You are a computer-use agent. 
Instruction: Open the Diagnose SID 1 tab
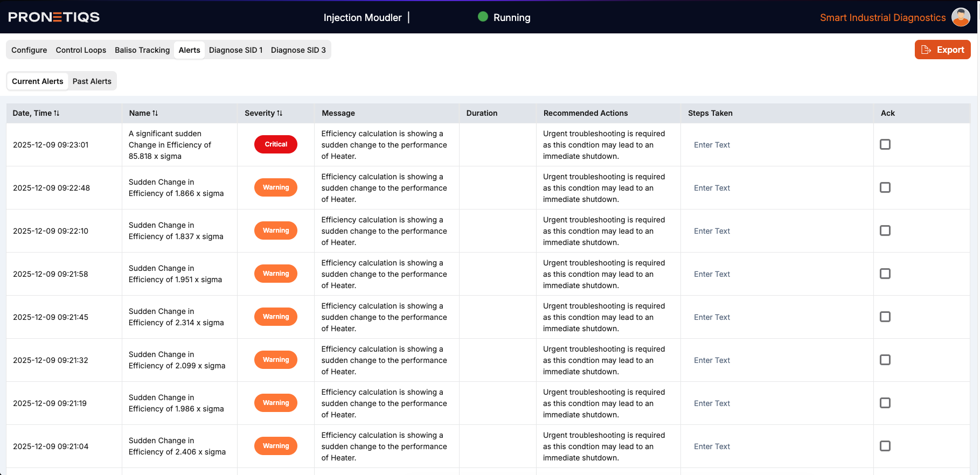pos(235,50)
